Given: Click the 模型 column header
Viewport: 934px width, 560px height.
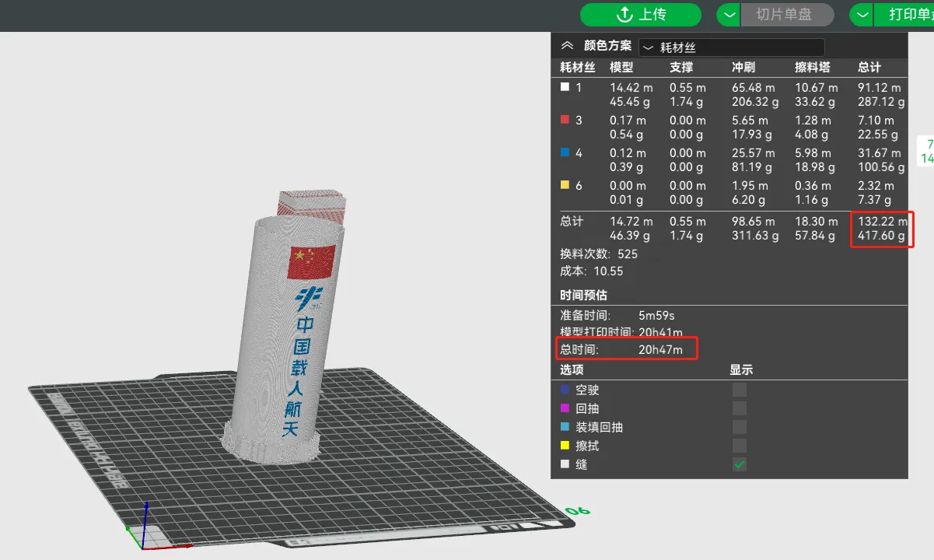Looking at the screenshot, I should [621, 68].
